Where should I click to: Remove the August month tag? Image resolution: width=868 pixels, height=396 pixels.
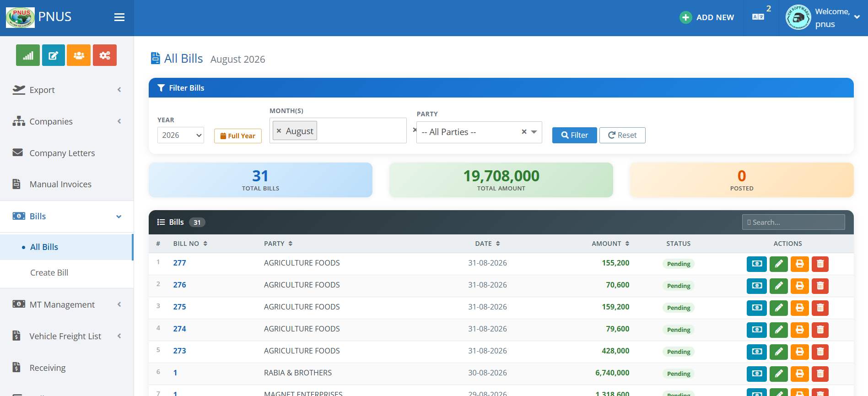click(279, 131)
